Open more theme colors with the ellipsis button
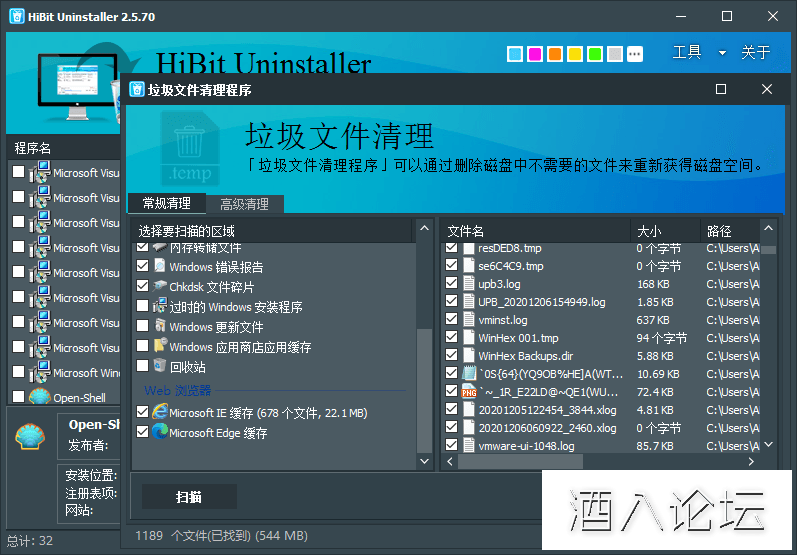The height and width of the screenshot is (555, 797). point(635,53)
